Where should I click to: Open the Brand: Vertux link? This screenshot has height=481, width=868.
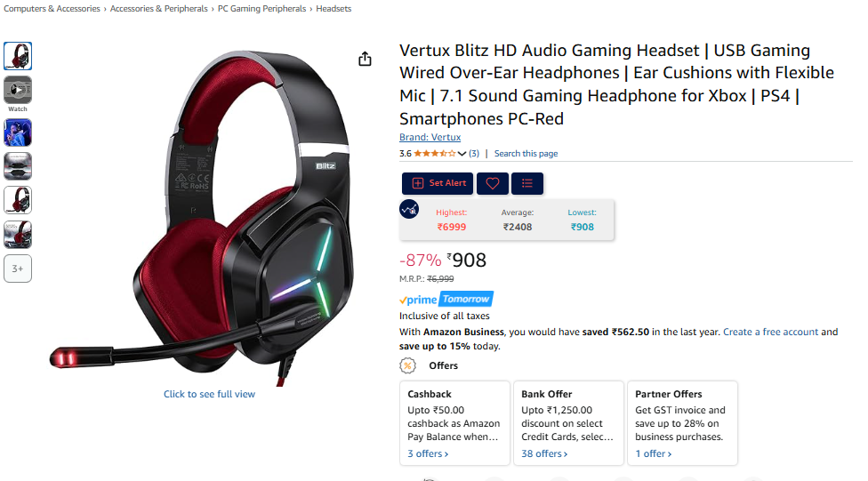[x=430, y=137]
